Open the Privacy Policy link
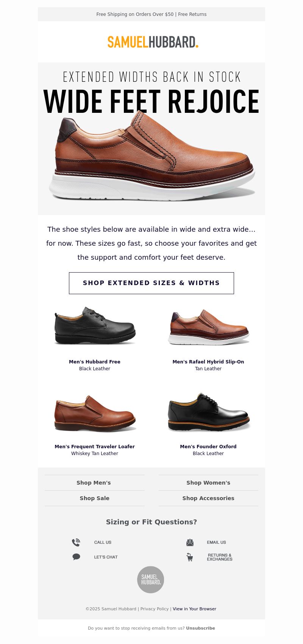Screen dimensions: 303x644 point(155,609)
